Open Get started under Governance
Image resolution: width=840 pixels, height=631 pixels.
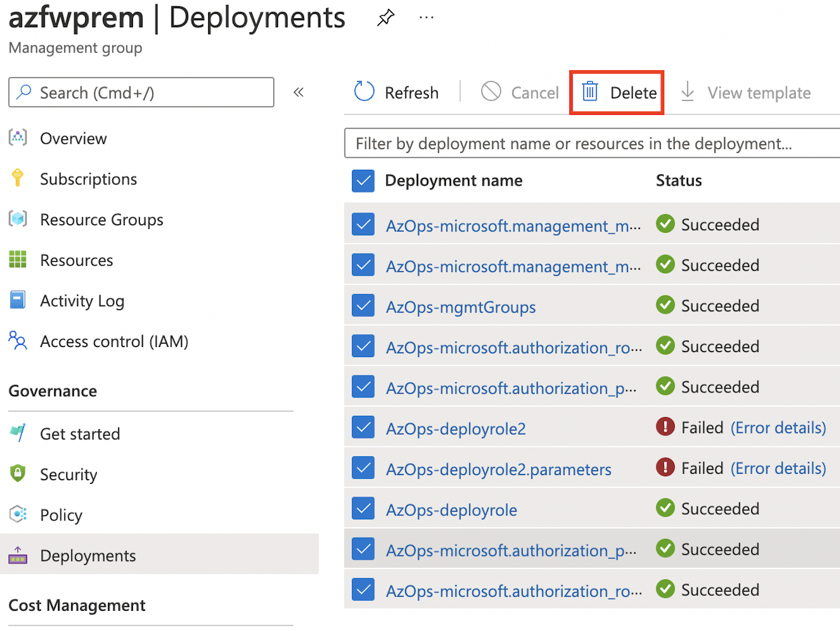coord(80,433)
